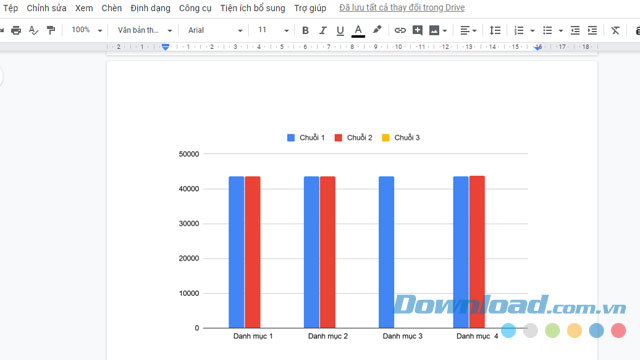Select the blue bar for Danh mục 3
Image resolution: width=640 pixels, height=360 pixels.
tap(387, 252)
